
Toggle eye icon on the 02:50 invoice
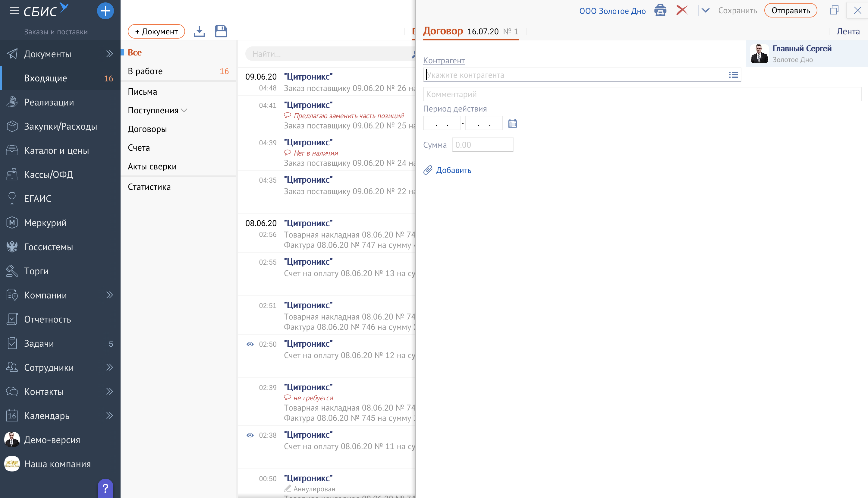pyautogui.click(x=250, y=344)
